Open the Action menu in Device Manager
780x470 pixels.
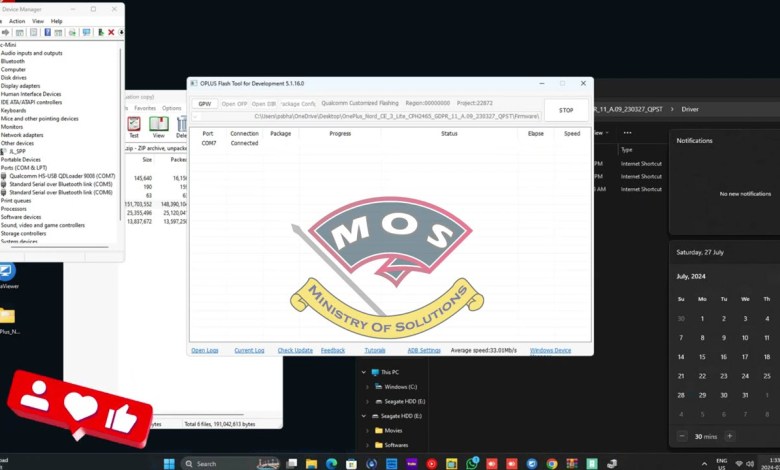point(16,20)
